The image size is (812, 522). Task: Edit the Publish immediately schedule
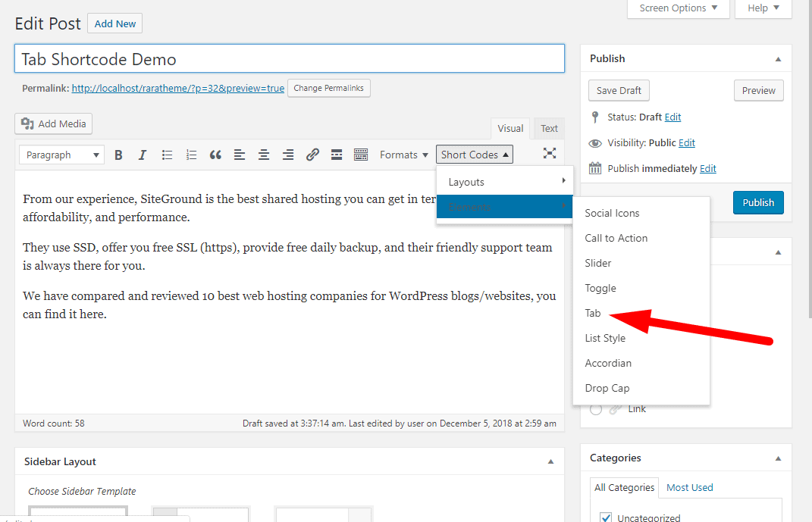(708, 169)
